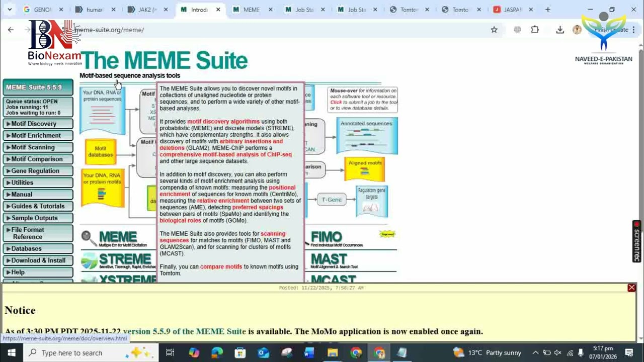
Task: Click the Aligned motifs box
Action: tap(365, 169)
